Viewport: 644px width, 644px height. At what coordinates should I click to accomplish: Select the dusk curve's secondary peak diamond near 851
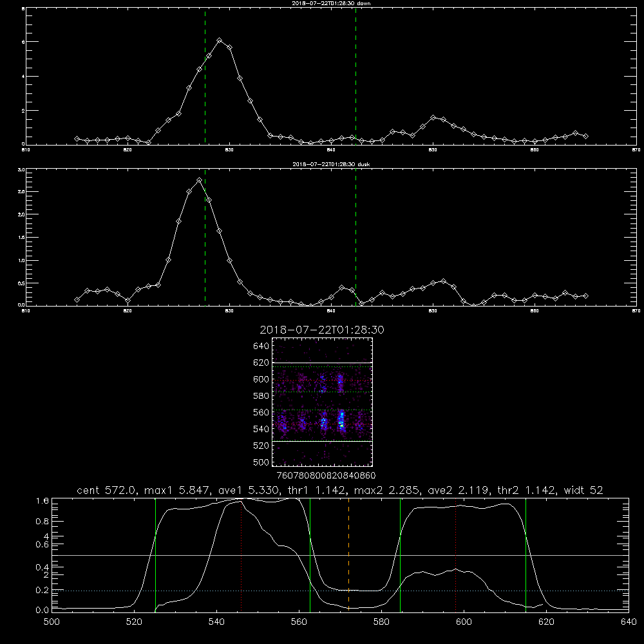coord(443,281)
